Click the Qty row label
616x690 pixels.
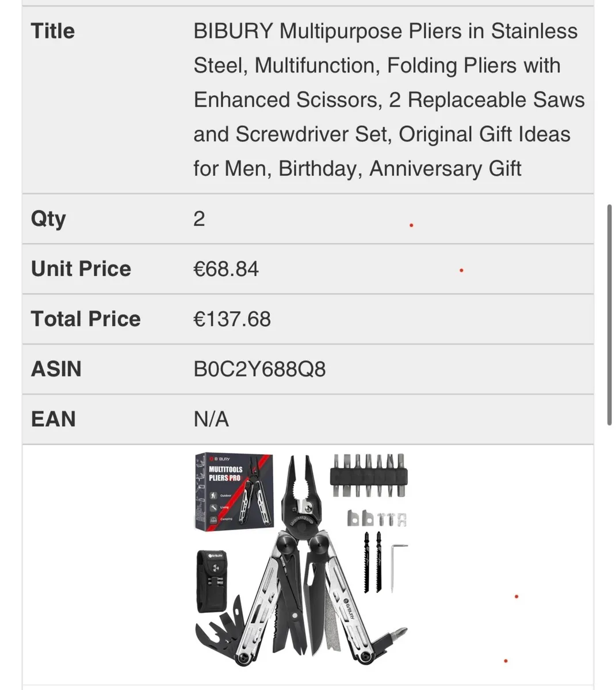48,219
